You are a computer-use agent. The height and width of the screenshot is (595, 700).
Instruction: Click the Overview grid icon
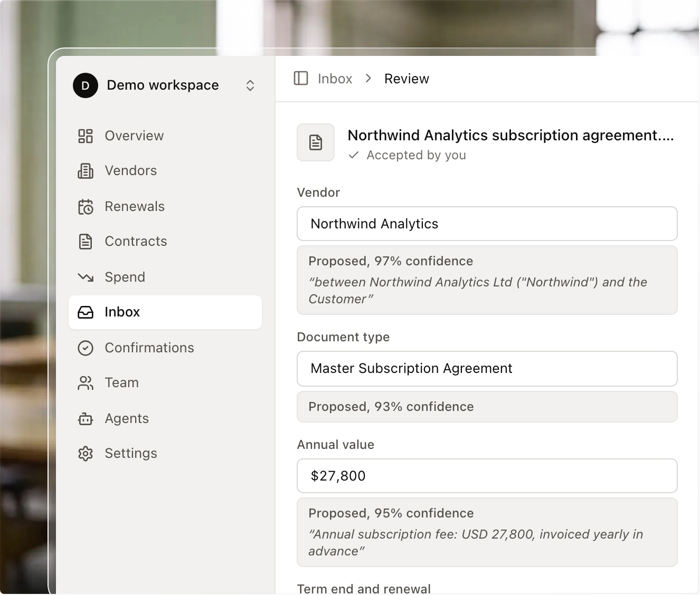click(x=86, y=136)
